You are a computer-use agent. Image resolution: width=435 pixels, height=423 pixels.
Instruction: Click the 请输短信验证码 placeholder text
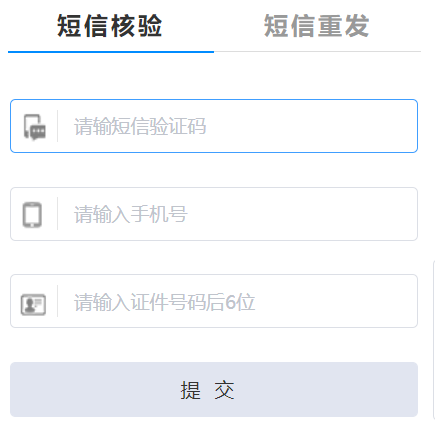[x=140, y=126]
